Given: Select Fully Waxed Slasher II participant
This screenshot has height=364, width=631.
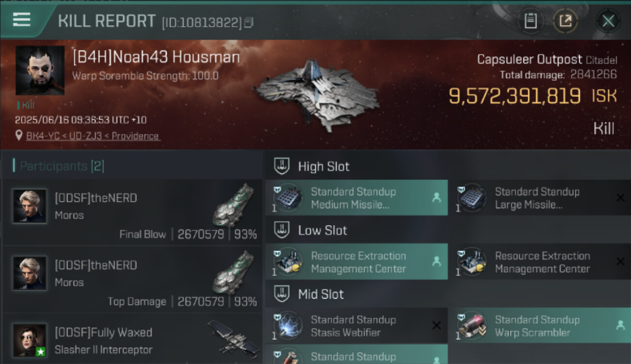Looking at the screenshot, I should tap(132, 340).
